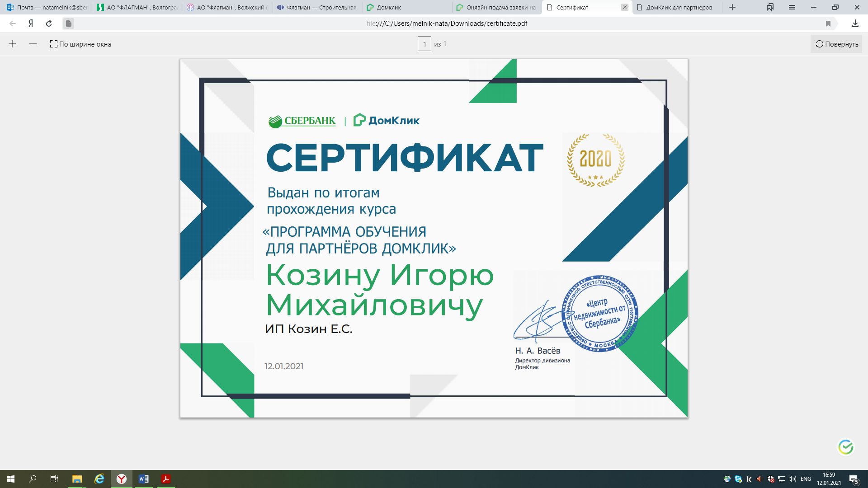Open the network icon in system tray

[x=782, y=479]
